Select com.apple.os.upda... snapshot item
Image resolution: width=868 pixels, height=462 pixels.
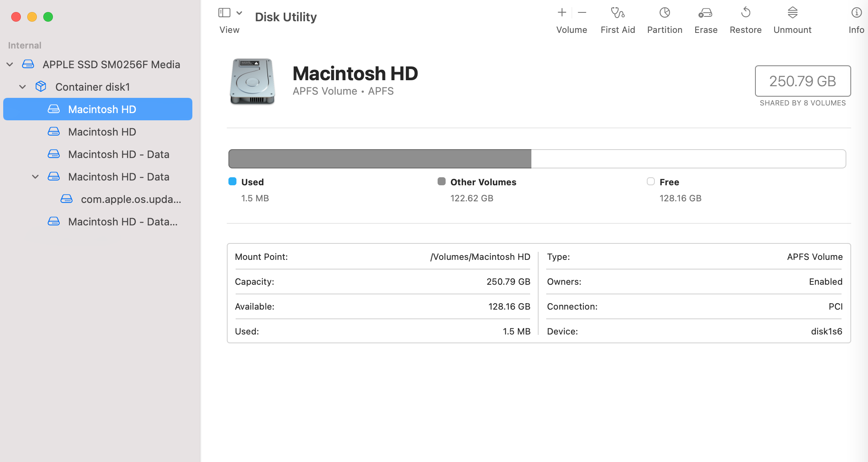(131, 199)
